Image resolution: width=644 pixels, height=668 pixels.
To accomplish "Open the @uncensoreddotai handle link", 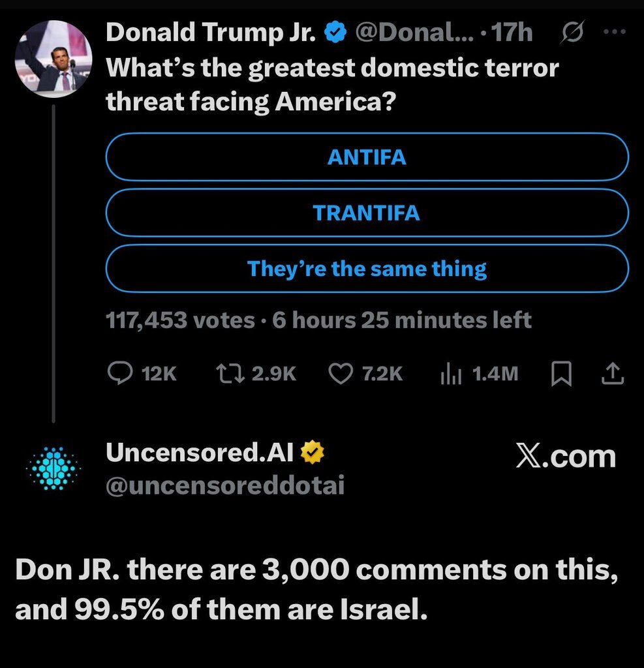I will [x=225, y=485].
